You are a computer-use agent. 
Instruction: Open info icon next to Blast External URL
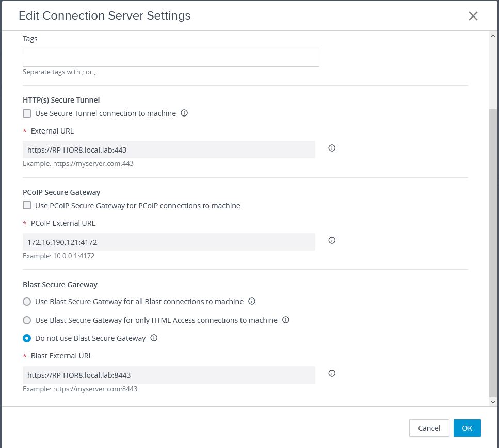coord(332,373)
